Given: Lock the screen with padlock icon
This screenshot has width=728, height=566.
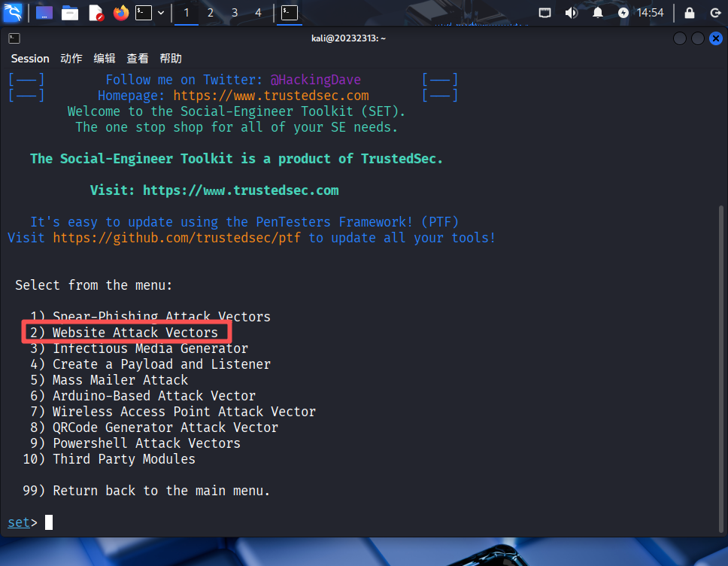Looking at the screenshot, I should 690,13.
